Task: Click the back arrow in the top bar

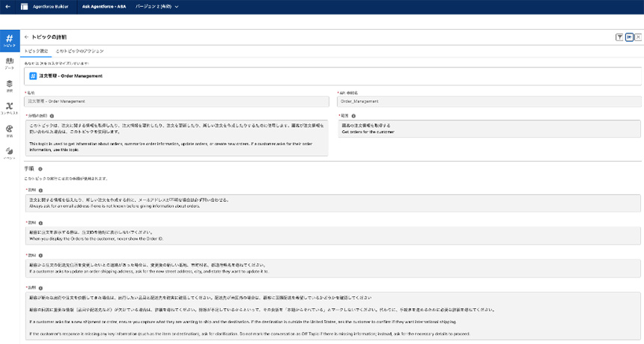Action: coord(7,7)
